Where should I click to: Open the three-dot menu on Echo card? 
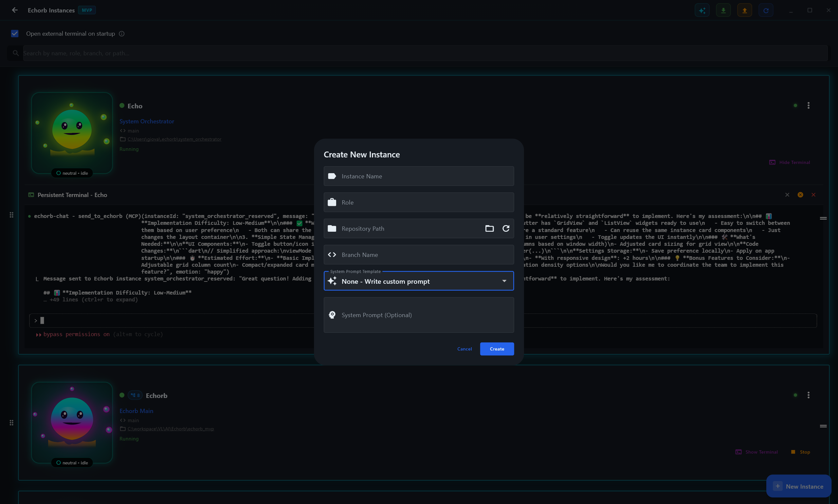[x=808, y=106]
